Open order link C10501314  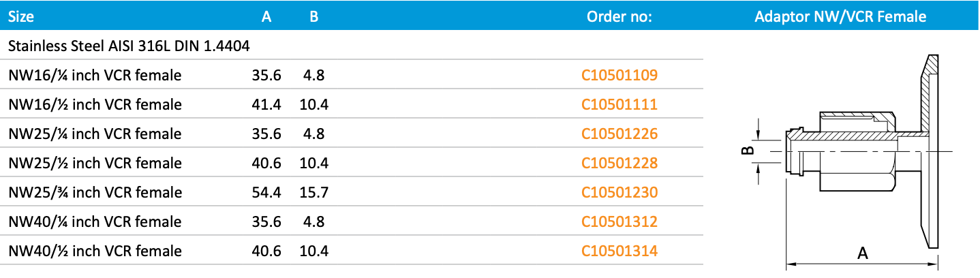(619, 251)
